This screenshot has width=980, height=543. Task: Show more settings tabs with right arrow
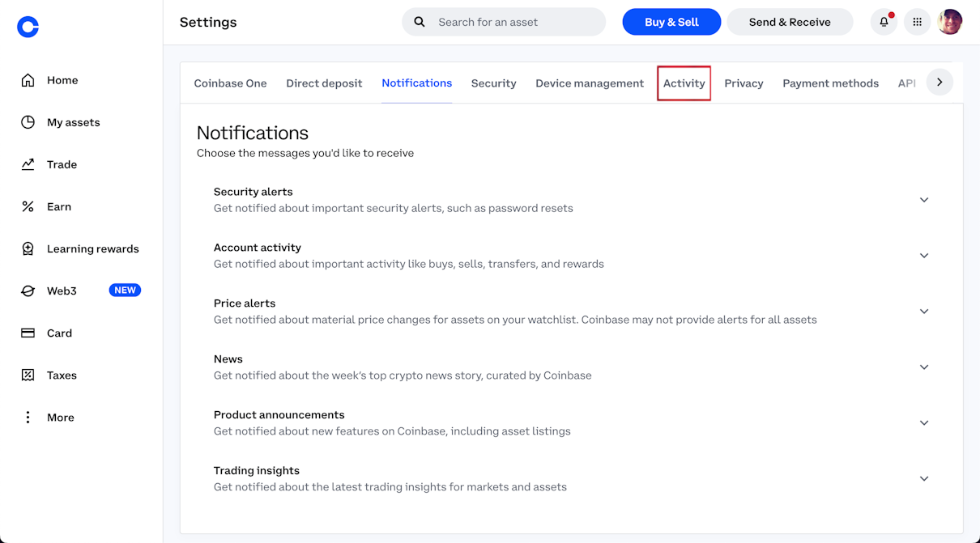tap(940, 82)
